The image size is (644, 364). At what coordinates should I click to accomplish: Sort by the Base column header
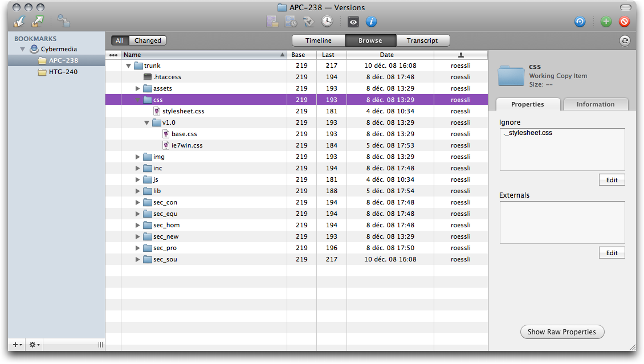tap(301, 55)
